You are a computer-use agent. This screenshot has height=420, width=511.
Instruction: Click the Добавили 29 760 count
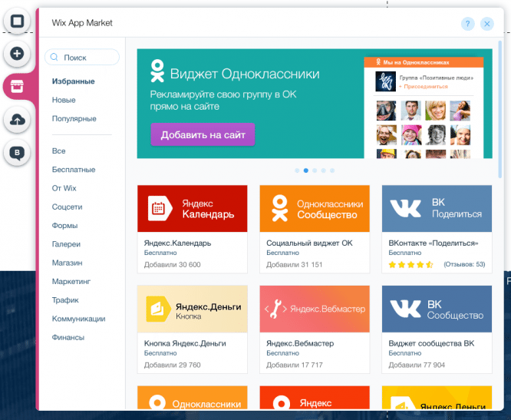click(x=172, y=365)
